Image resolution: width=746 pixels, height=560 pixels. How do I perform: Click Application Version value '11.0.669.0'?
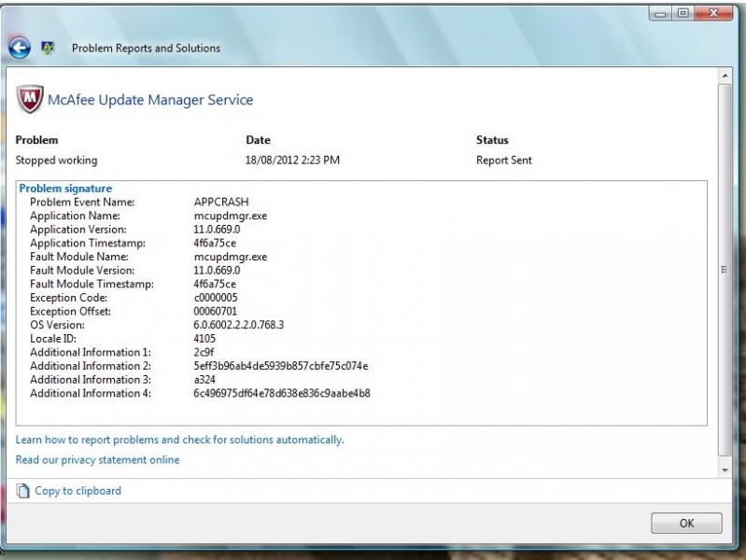(217, 230)
